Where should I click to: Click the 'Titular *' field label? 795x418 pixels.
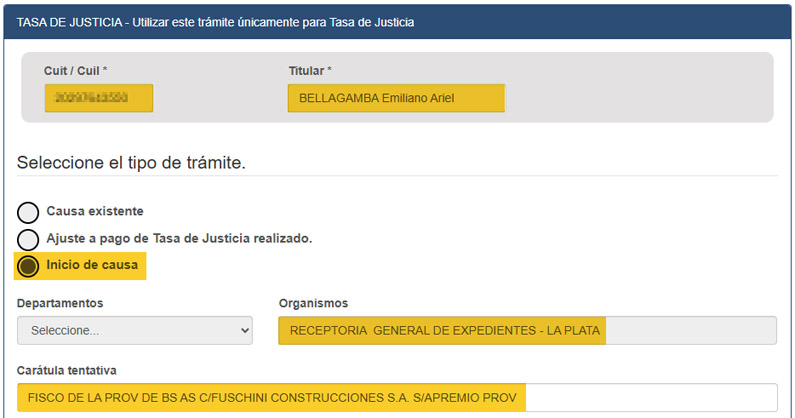click(x=309, y=71)
